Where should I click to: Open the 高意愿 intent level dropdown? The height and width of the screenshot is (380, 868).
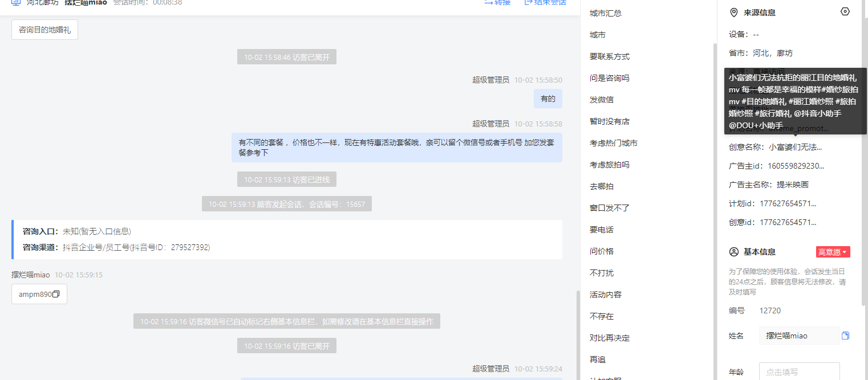point(833,252)
